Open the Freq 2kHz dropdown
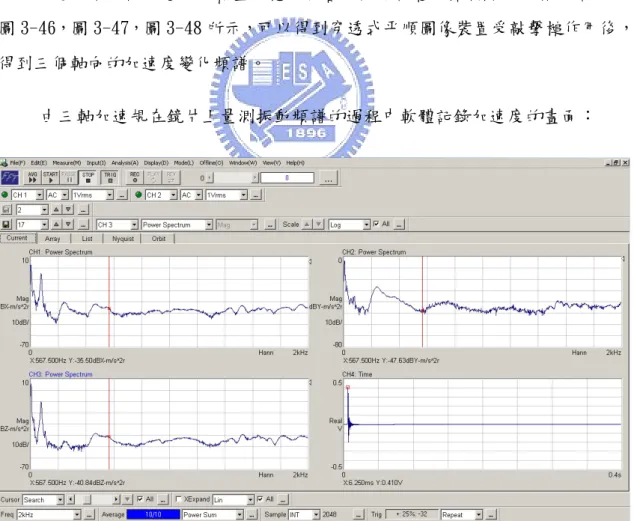 [77, 515]
